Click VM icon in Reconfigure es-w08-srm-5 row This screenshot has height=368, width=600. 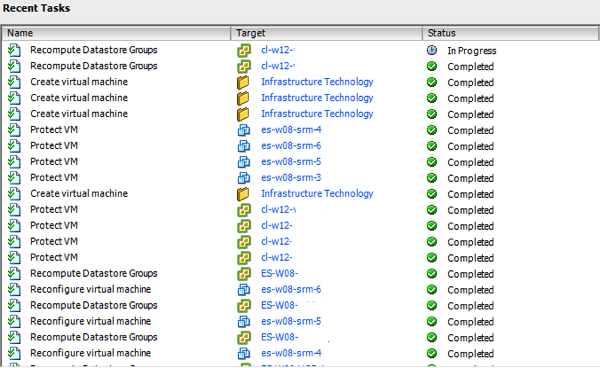(x=244, y=322)
